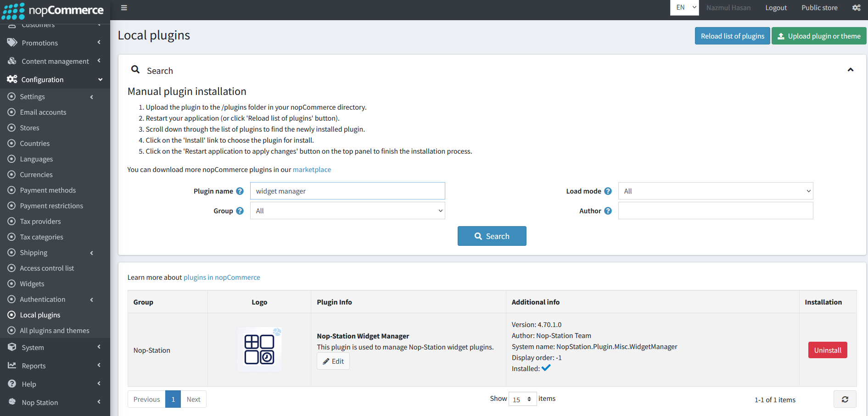Click the nopCommerce logo
Image resolution: width=868 pixels, height=416 pixels.
pos(53,10)
